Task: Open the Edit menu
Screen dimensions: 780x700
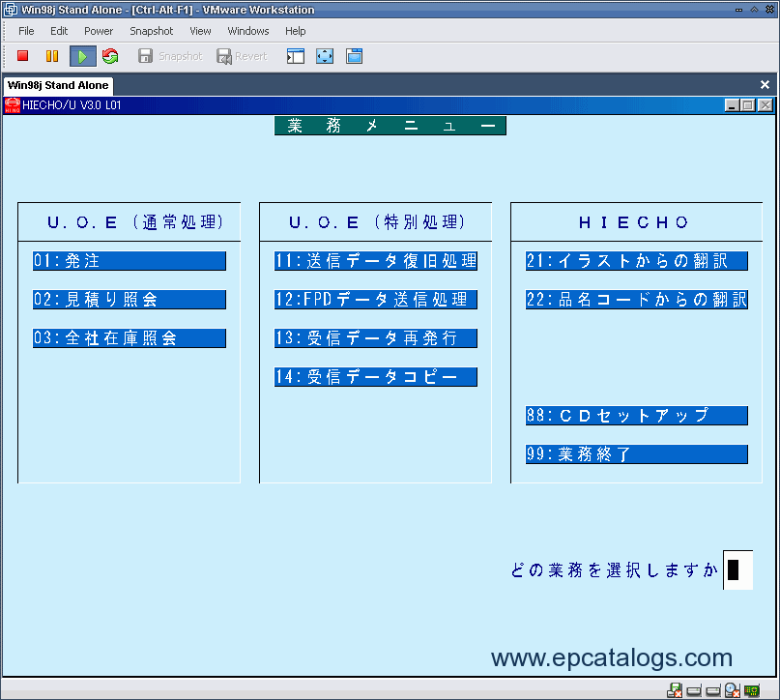Action: (x=59, y=31)
